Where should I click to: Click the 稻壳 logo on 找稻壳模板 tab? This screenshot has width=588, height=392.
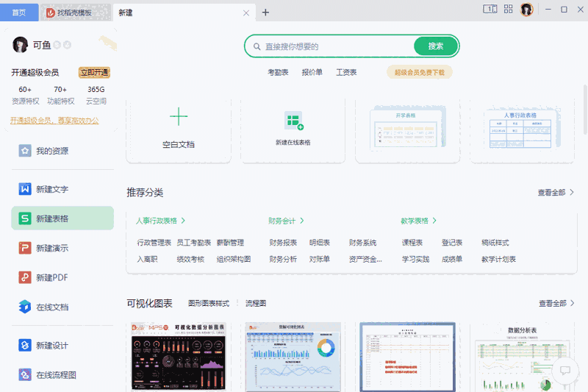51,13
